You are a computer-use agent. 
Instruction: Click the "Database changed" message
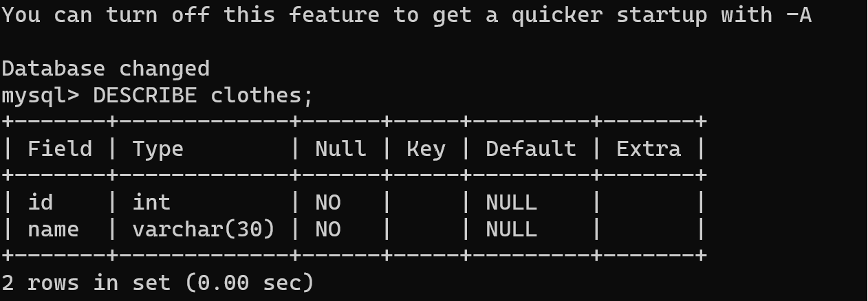pyautogui.click(x=105, y=69)
